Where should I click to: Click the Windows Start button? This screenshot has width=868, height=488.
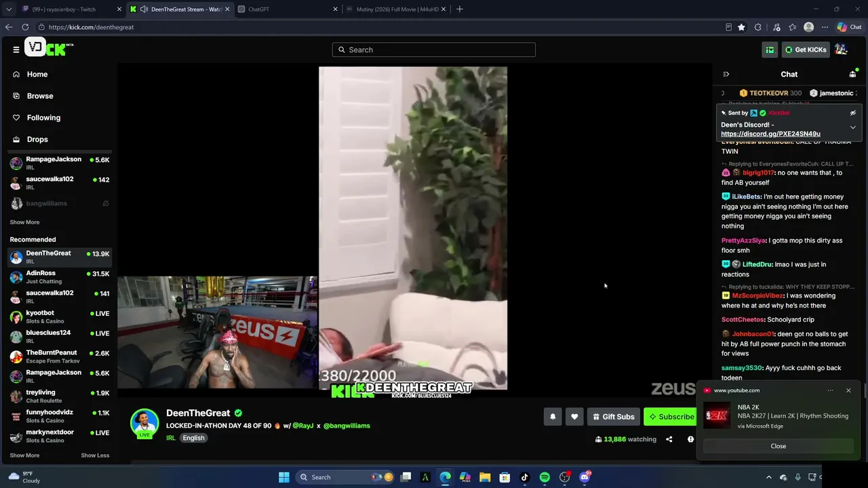point(284,477)
